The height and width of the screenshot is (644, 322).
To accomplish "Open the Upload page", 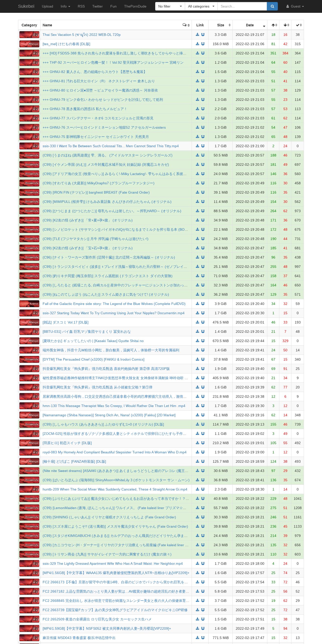I will [47, 6].
